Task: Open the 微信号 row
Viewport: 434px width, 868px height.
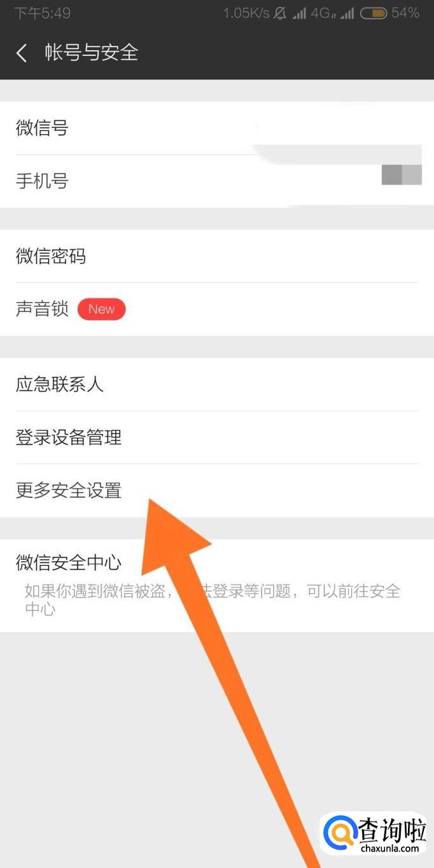Action: click(217, 129)
